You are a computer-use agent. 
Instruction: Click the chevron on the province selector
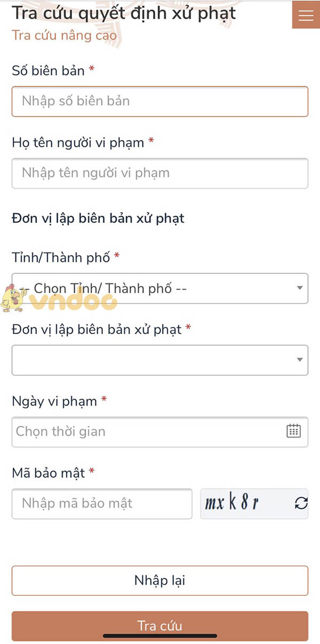pos(299,288)
